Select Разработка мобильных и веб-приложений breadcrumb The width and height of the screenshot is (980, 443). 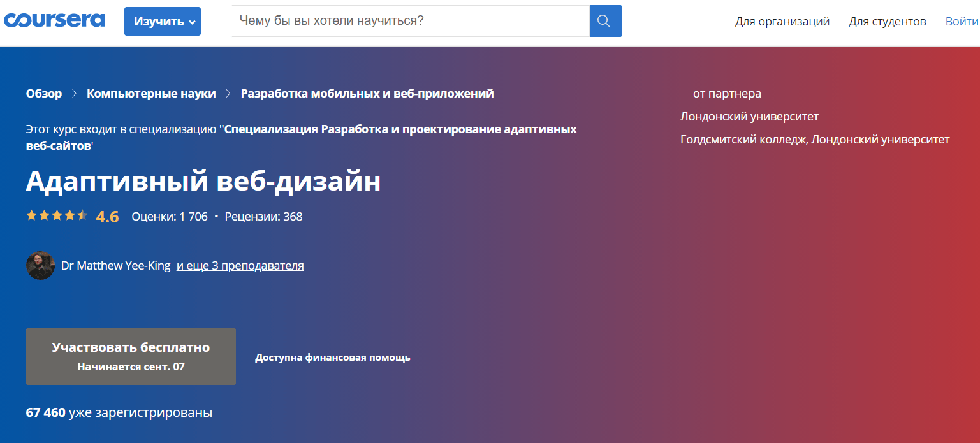367,94
